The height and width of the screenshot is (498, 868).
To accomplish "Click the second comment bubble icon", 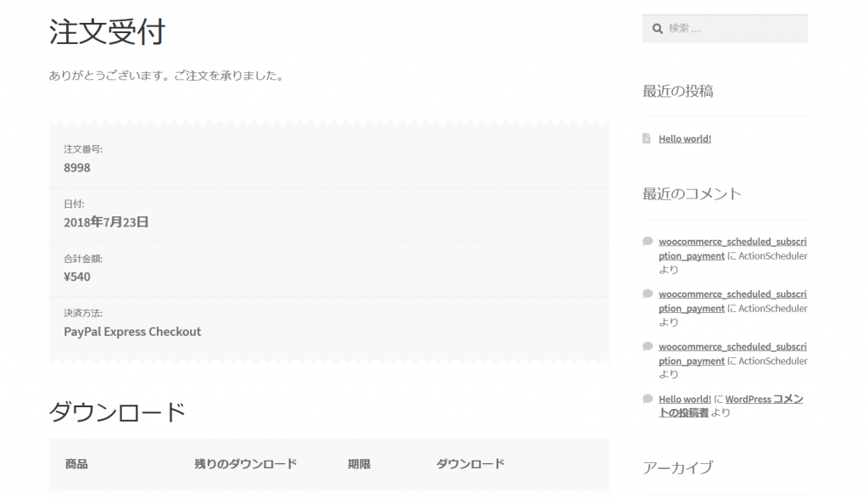I will 648,294.
